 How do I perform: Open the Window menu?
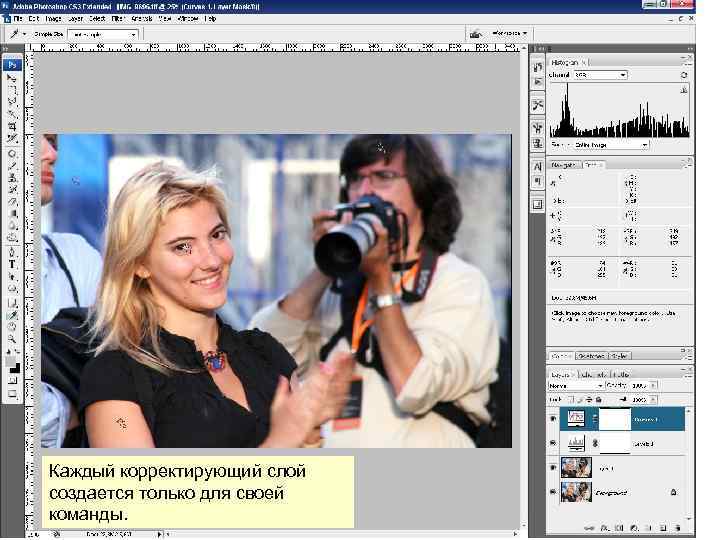point(188,19)
